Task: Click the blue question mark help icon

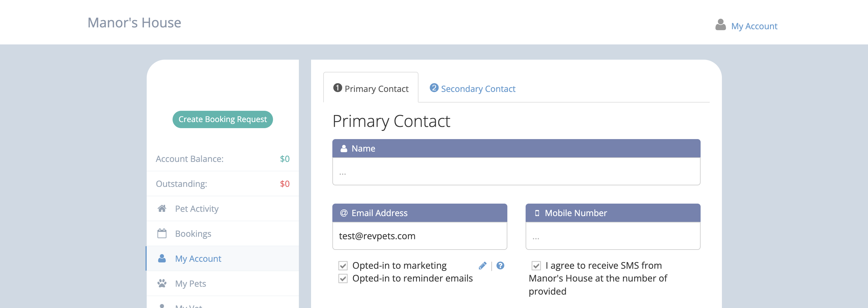Action: point(500,266)
